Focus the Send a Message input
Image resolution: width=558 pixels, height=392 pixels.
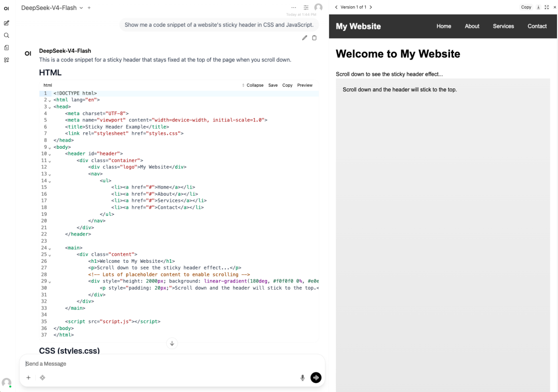tap(172, 364)
